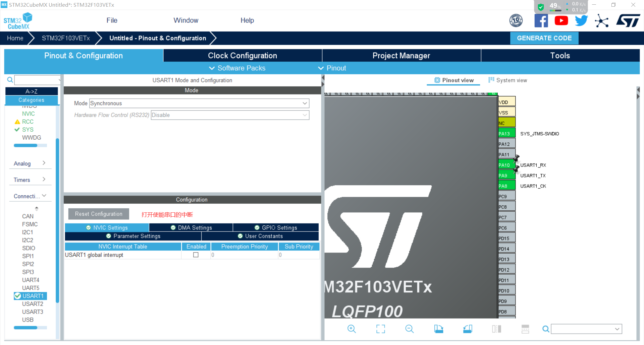Expand the Timers category

(x=30, y=180)
